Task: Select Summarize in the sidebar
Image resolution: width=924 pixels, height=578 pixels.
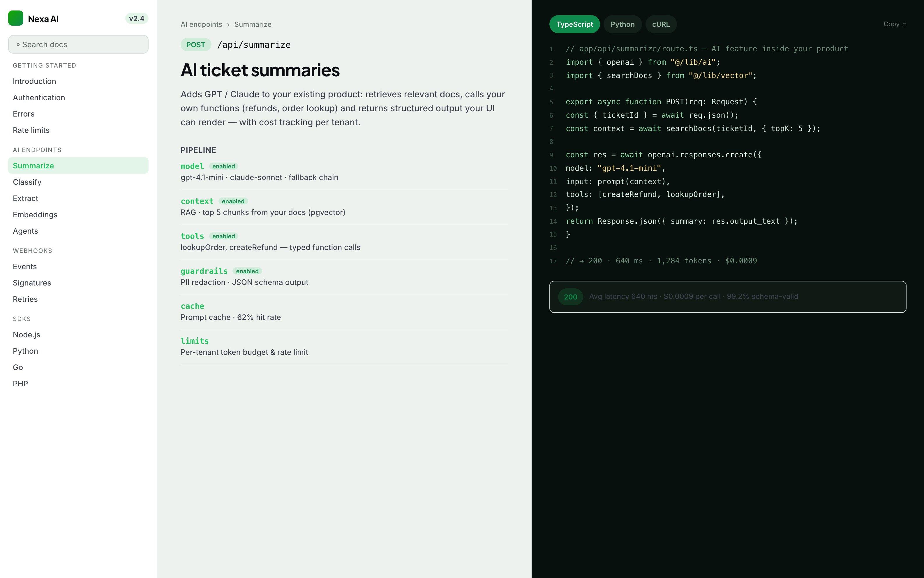Action: pyautogui.click(x=78, y=165)
